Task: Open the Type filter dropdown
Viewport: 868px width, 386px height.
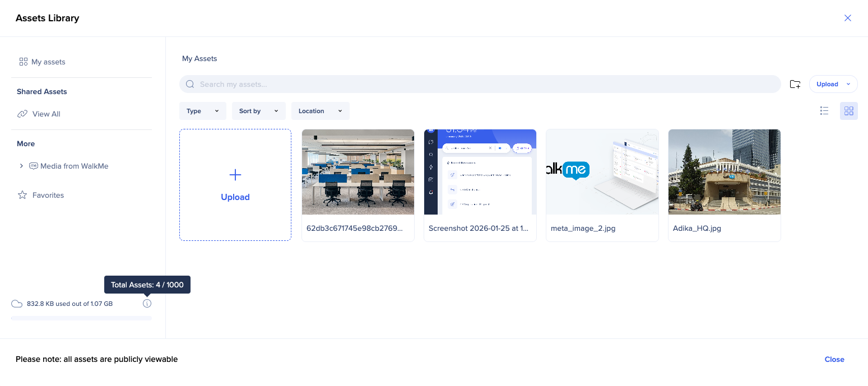Action: 202,111
